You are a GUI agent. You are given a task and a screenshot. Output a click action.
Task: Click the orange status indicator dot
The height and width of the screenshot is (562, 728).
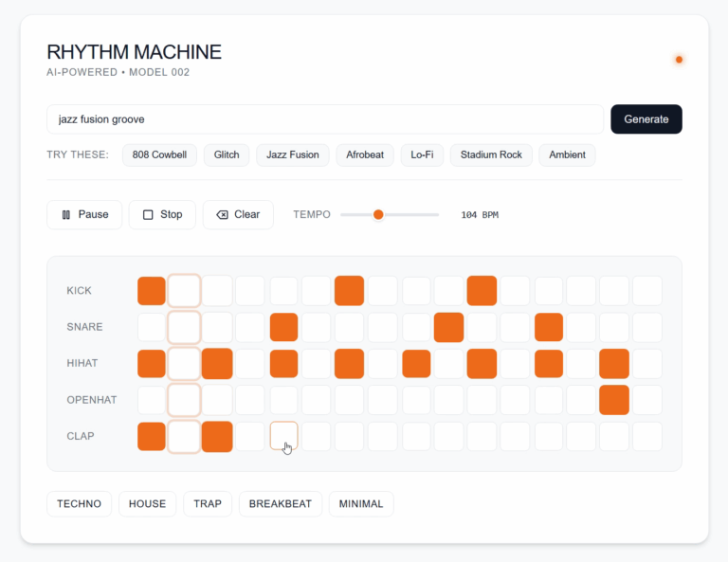tap(679, 60)
